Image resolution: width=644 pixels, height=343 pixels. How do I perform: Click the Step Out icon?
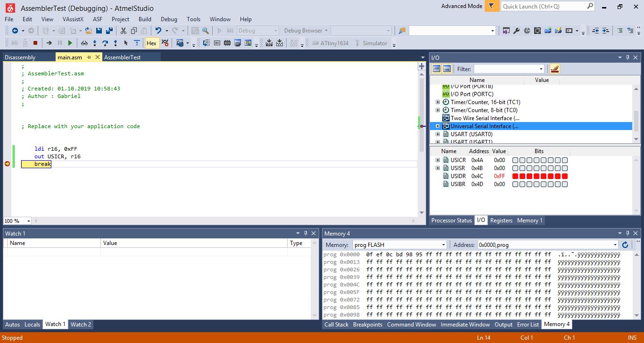pos(116,43)
